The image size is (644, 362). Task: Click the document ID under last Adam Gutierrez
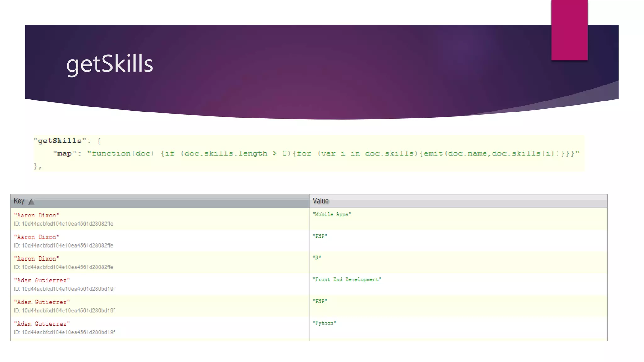click(64, 332)
